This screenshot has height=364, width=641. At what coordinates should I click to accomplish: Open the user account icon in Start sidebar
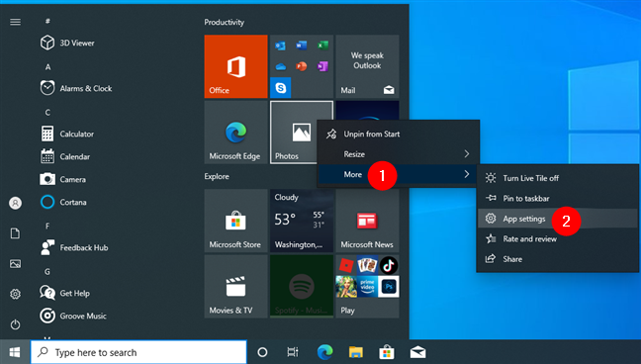coord(15,203)
